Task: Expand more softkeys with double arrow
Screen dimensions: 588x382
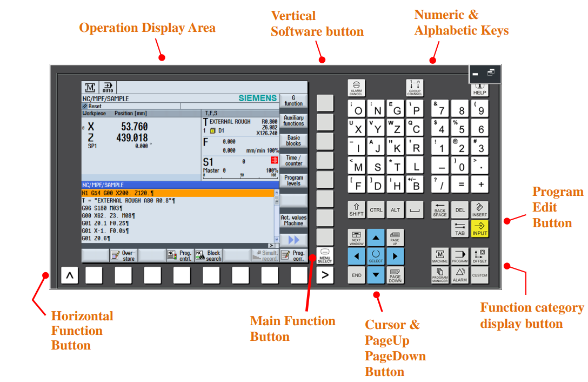Action: (293, 240)
